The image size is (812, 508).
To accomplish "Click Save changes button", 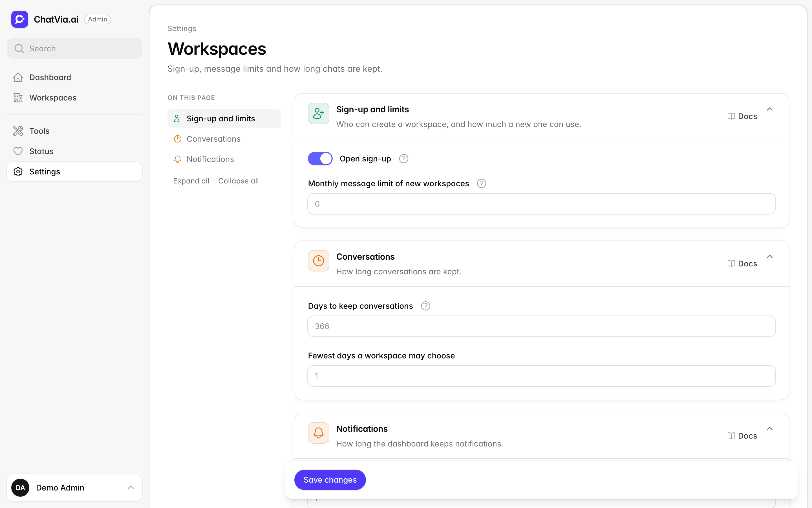I will click(x=330, y=480).
